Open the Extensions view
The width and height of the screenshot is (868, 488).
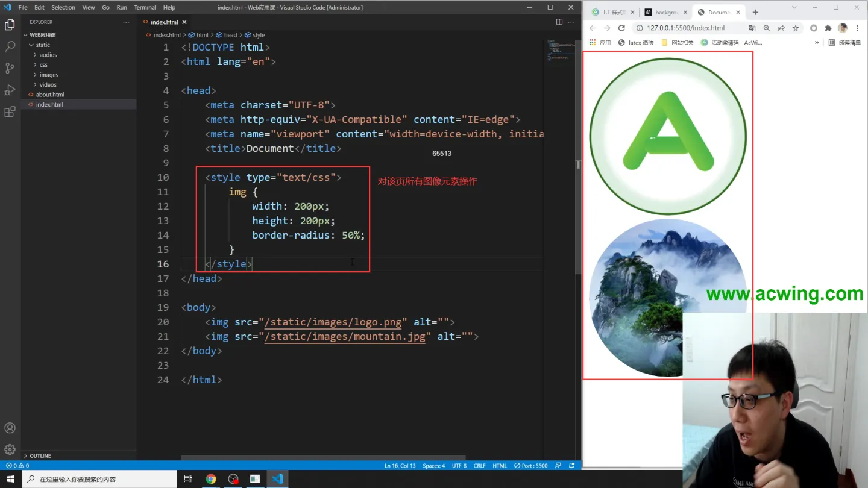[x=10, y=111]
